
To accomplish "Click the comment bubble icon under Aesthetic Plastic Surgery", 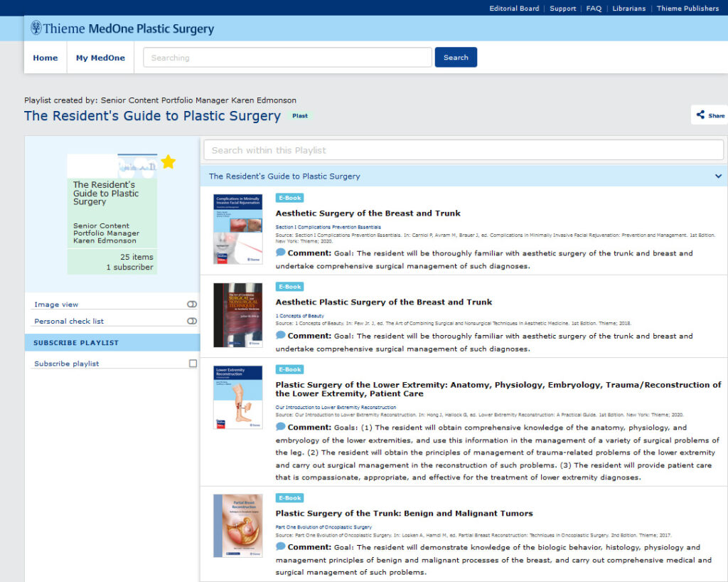I will pos(280,335).
